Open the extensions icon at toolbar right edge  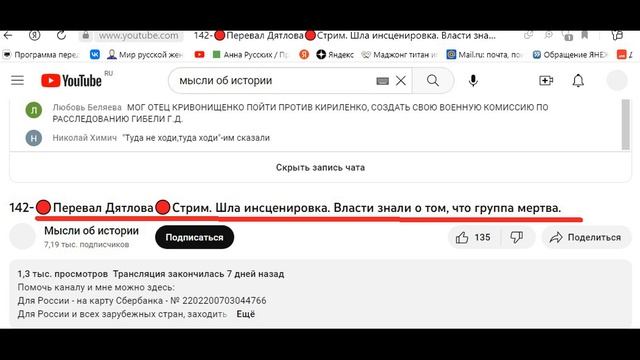tap(617, 36)
